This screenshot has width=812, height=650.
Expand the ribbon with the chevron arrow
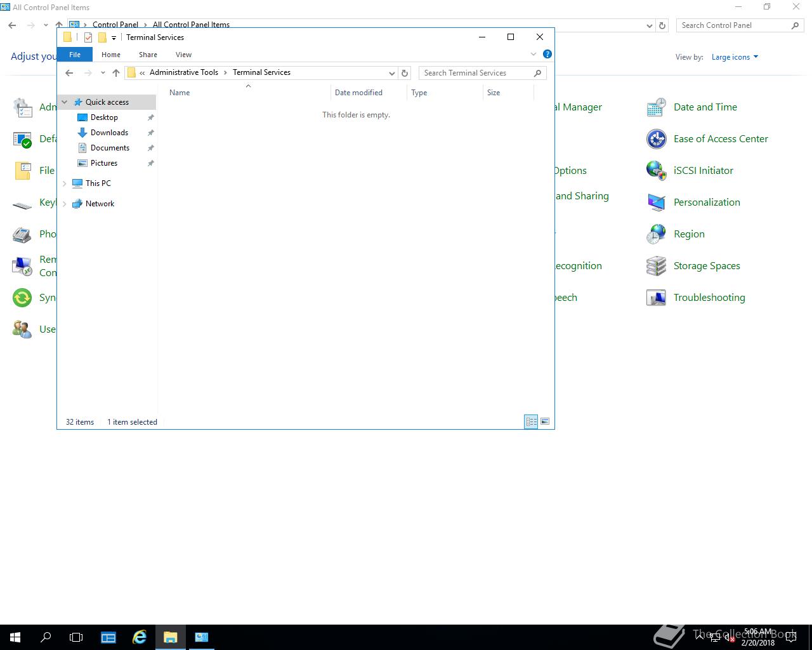point(534,54)
